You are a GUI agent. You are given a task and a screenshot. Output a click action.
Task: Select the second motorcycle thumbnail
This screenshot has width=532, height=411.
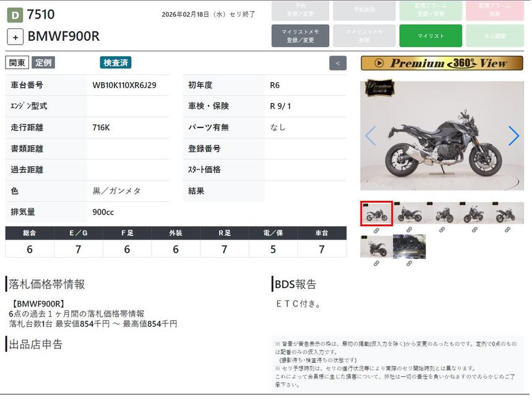[410, 213]
